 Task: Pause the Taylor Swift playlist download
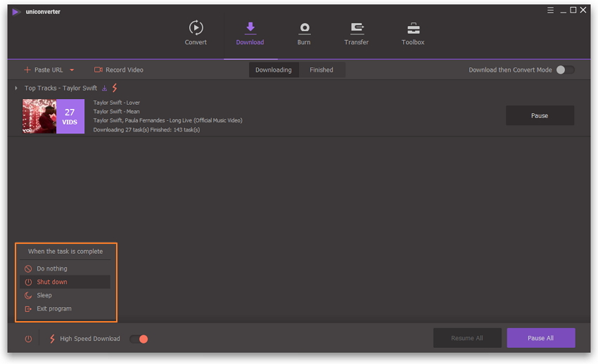click(x=540, y=116)
